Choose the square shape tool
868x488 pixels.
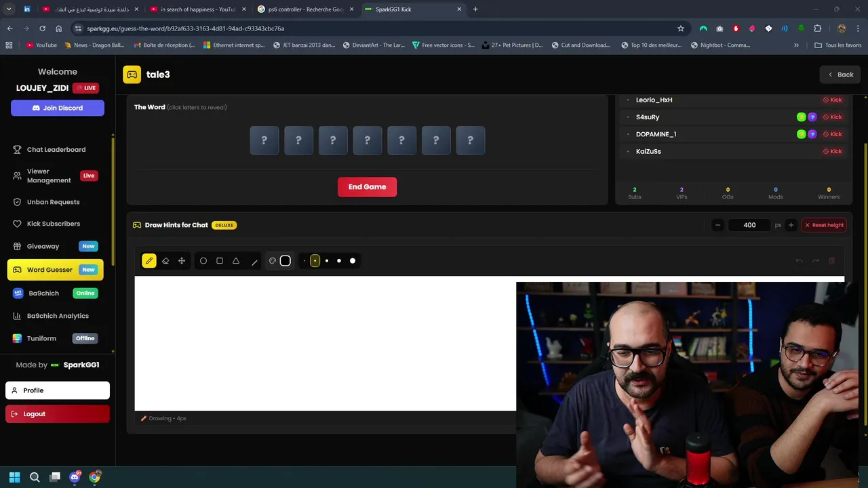click(220, 261)
